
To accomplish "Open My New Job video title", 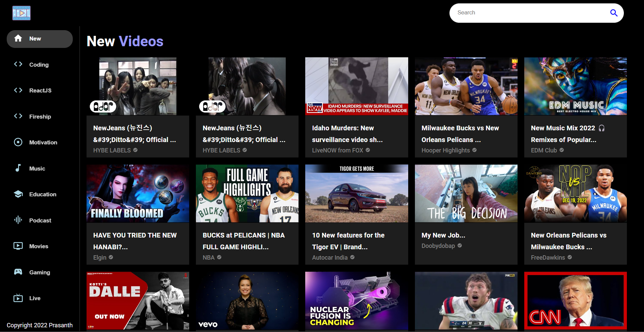I will click(443, 235).
